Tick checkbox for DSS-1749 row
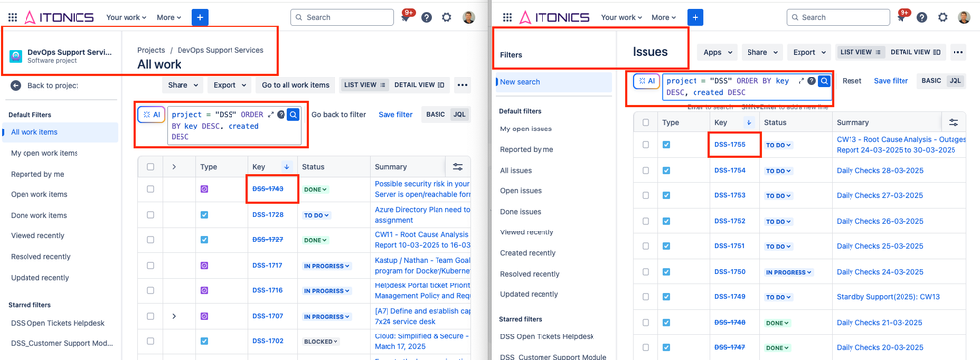 point(645,297)
